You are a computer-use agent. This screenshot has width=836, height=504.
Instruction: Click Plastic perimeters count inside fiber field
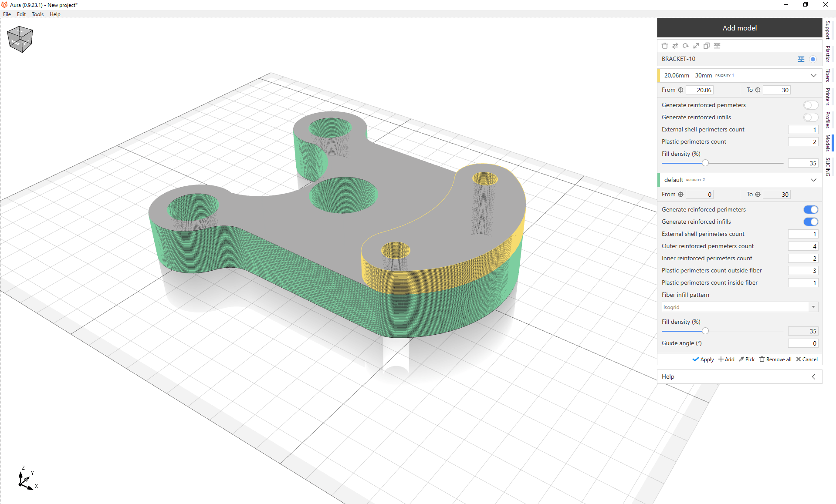pos(803,283)
